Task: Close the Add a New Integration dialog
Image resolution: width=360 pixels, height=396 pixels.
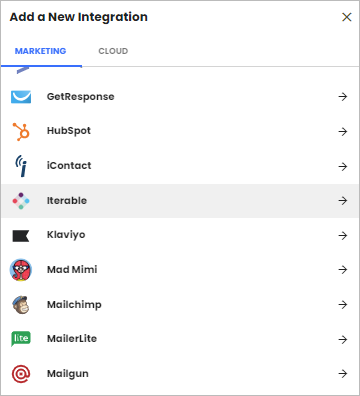Action: [347, 17]
